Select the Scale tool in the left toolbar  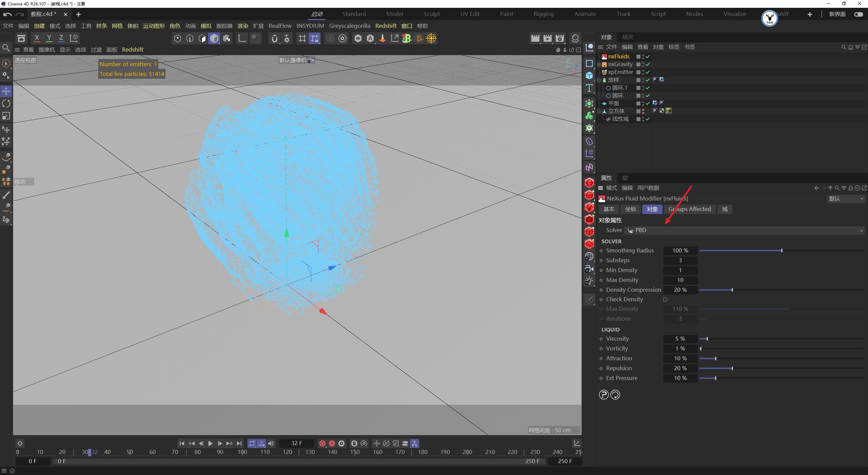coord(6,116)
